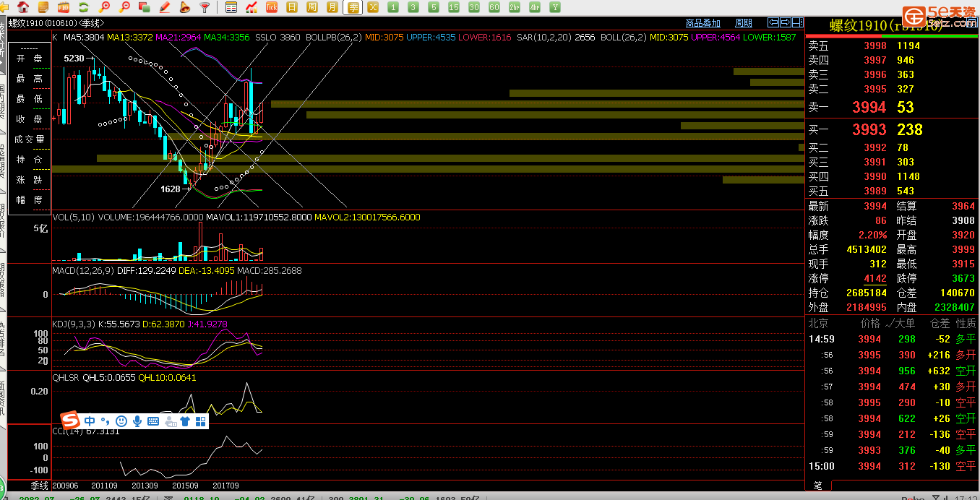
Task: Click the yellow X period icon
Action: click(x=373, y=7)
